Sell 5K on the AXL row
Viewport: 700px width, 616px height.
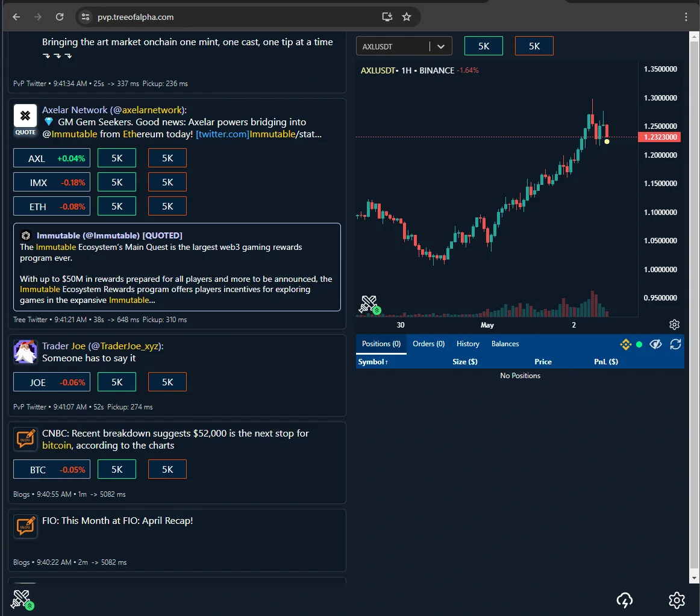(x=167, y=158)
